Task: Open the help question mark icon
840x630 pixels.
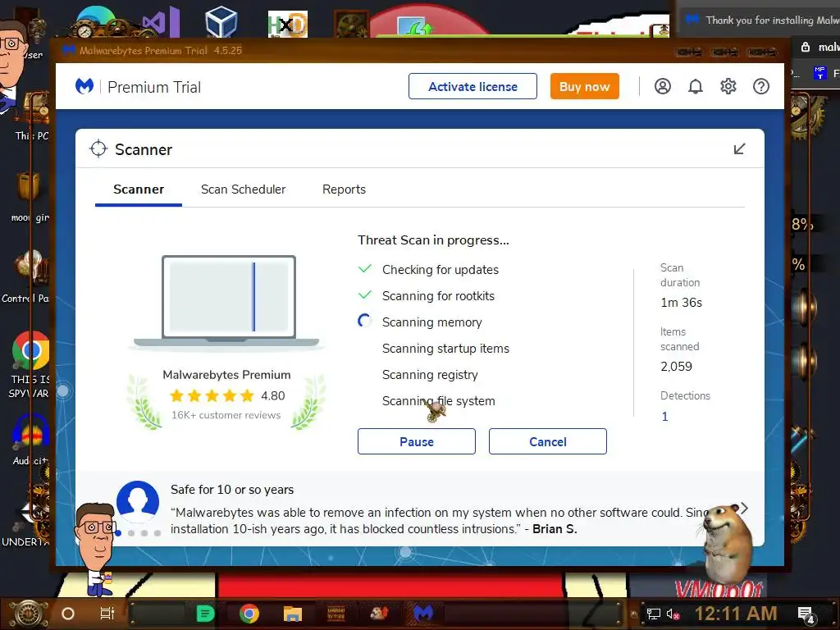Action: pyautogui.click(x=761, y=86)
